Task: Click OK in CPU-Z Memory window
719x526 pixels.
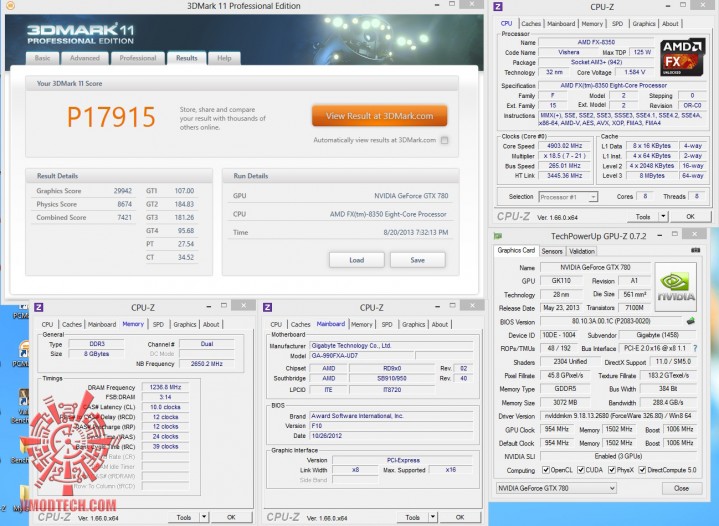Action: click(x=231, y=517)
